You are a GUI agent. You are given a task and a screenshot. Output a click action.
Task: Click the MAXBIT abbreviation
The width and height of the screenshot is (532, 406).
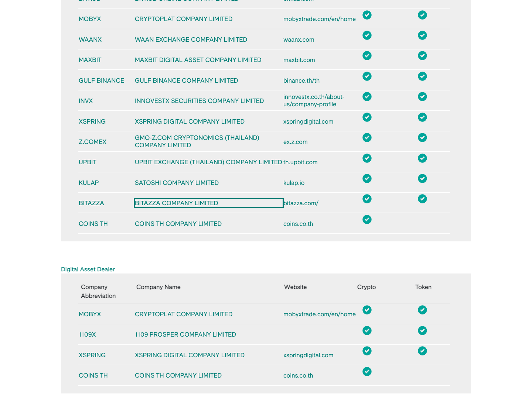(90, 60)
